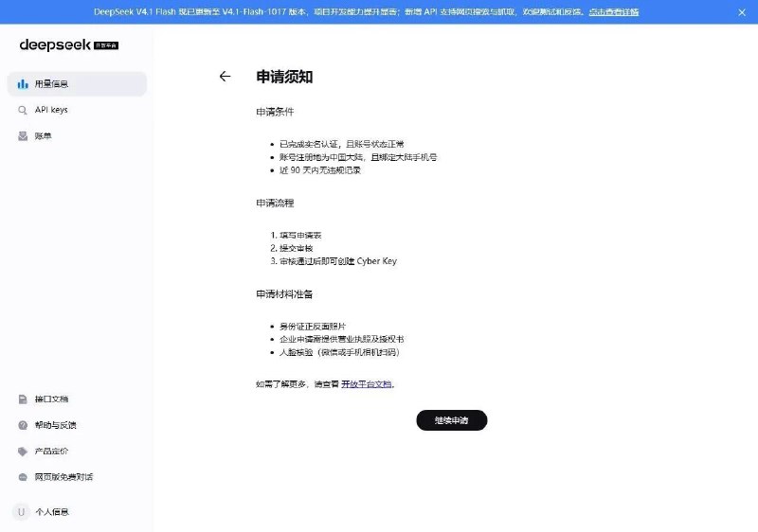Open 个人信息 in the sidebar
This screenshot has width=758, height=532.
77,512
